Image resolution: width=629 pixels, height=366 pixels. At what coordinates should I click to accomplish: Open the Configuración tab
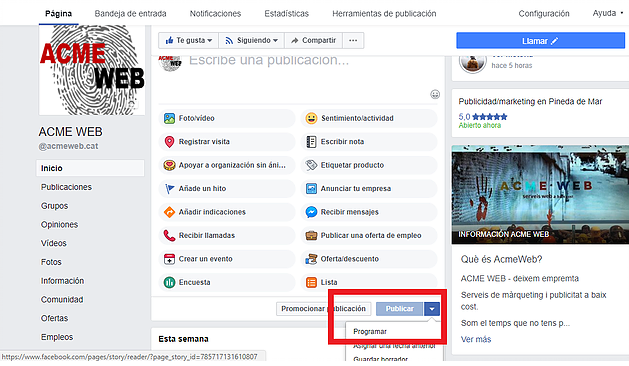coord(544,14)
